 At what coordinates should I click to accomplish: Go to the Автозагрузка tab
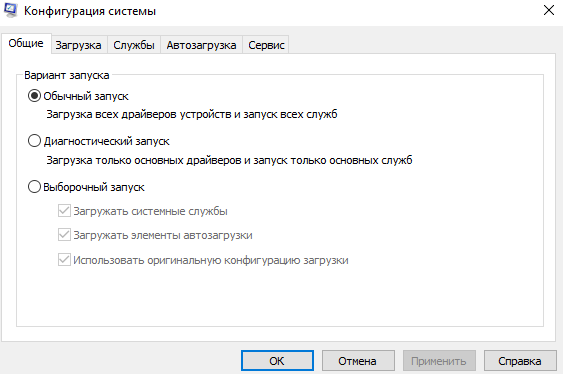coord(201,45)
